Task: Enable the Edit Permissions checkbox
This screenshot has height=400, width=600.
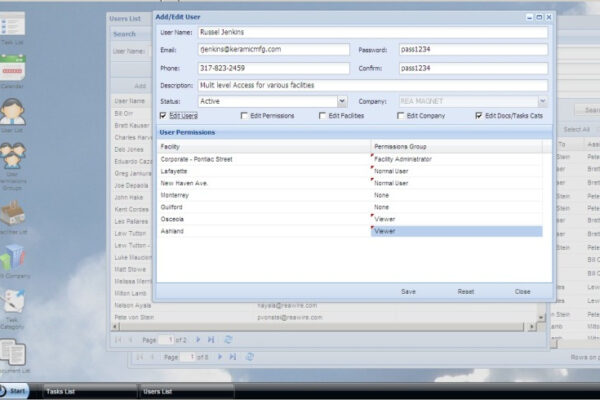Action: (245, 116)
